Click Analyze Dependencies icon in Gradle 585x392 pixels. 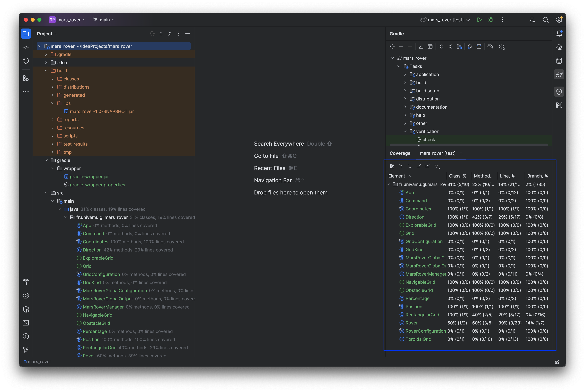[x=470, y=46]
